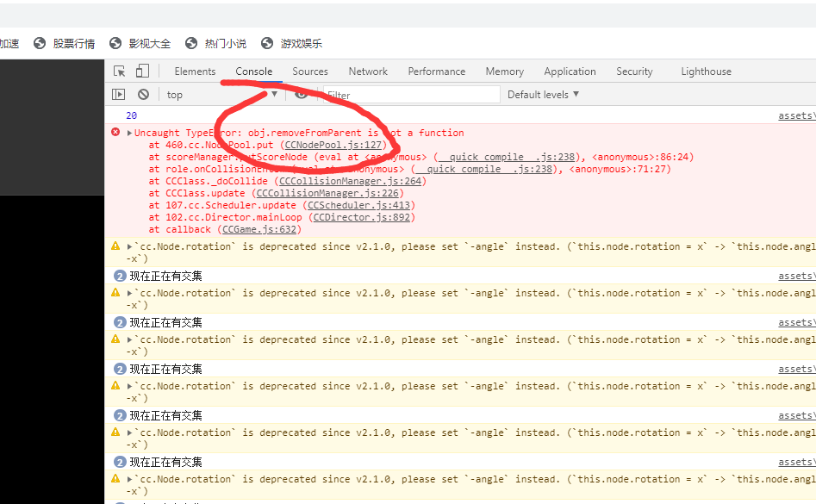Open the 影视大全 bookmark

click(140, 44)
